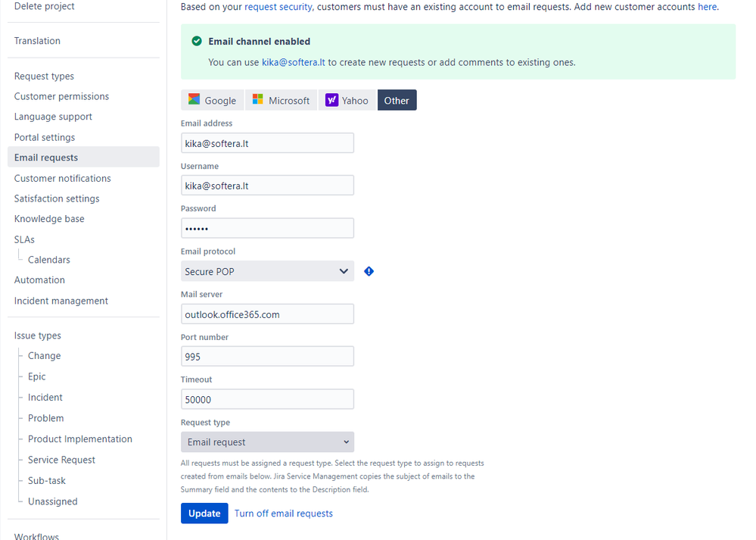Click Turn off email requests link

tap(284, 513)
